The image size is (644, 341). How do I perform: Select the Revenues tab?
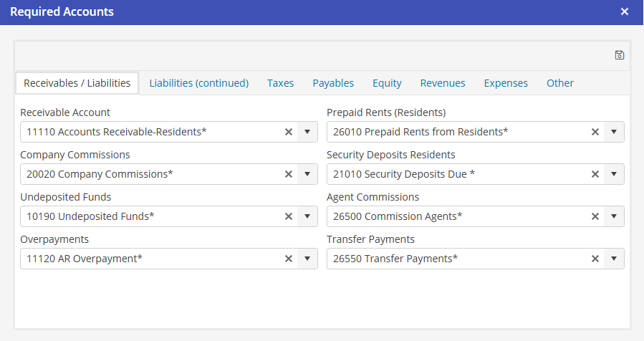[443, 83]
